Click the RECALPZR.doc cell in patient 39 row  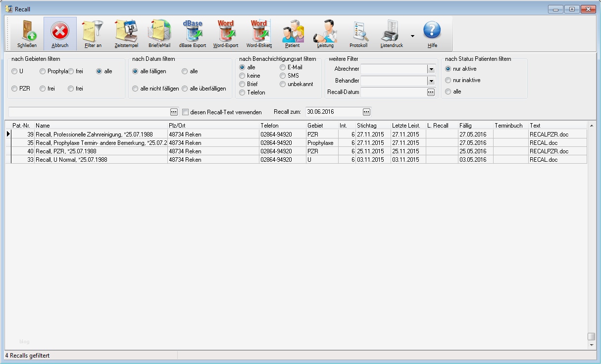557,134
